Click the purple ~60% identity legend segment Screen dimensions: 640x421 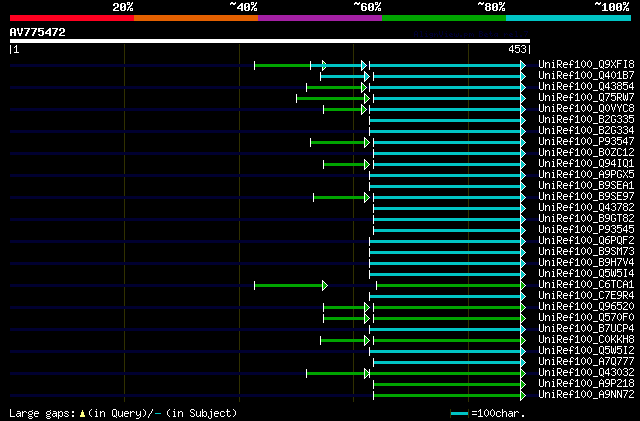pos(320,18)
